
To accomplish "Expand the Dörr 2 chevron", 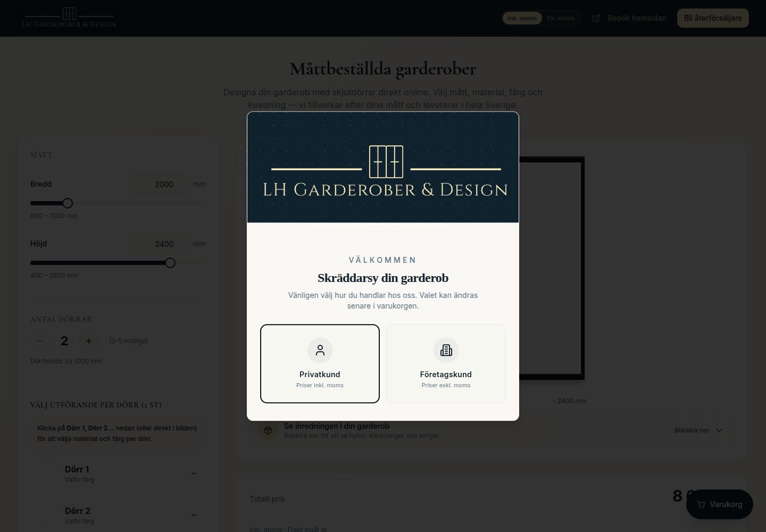I will (x=194, y=515).
